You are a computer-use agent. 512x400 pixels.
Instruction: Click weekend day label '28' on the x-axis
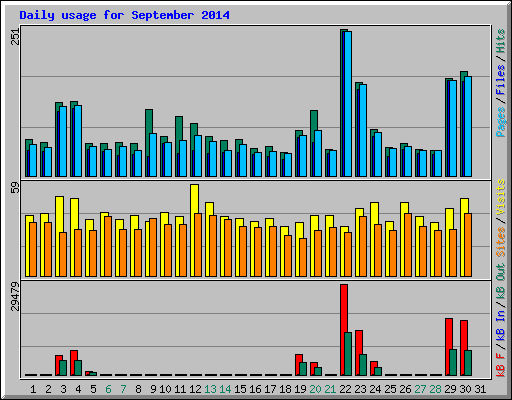pyautogui.click(x=435, y=389)
